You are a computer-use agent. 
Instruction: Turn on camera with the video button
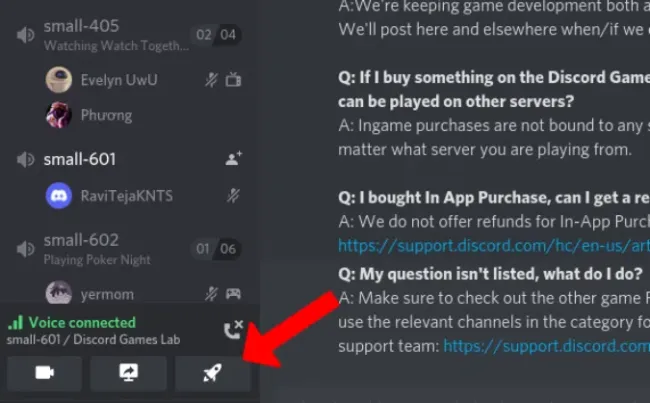44,373
